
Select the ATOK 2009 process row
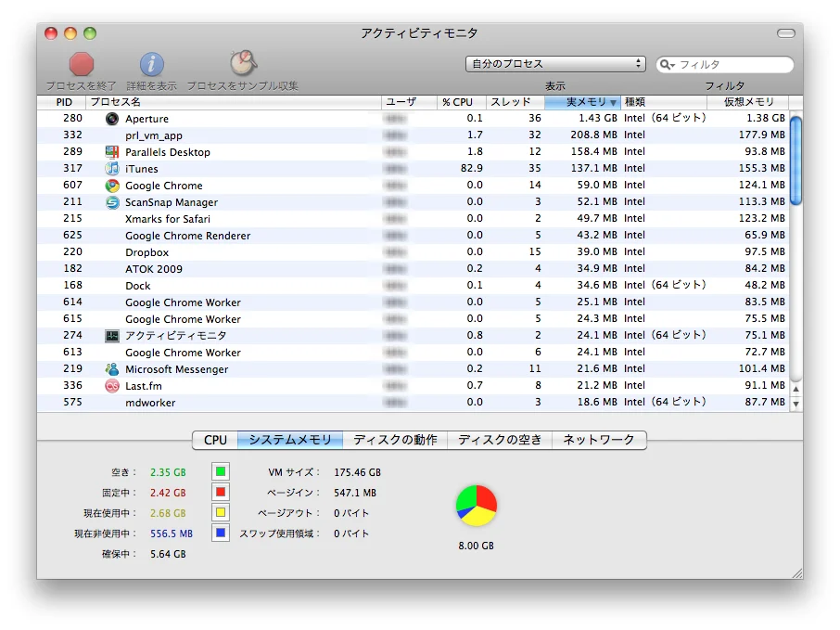tap(413, 269)
